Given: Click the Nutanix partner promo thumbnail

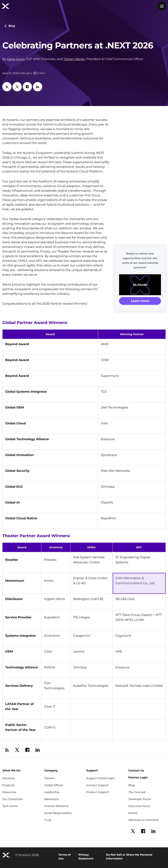Looking at the screenshot, I should [140, 285].
